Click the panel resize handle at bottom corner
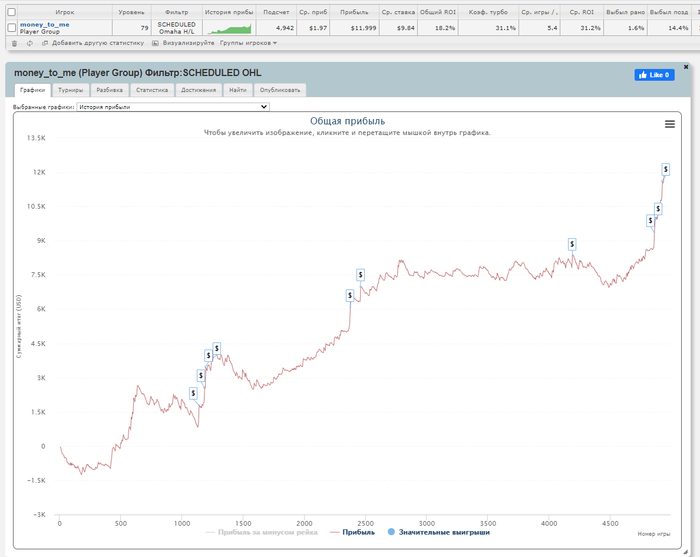Image resolution: width=700 pixels, height=557 pixels. [685, 552]
